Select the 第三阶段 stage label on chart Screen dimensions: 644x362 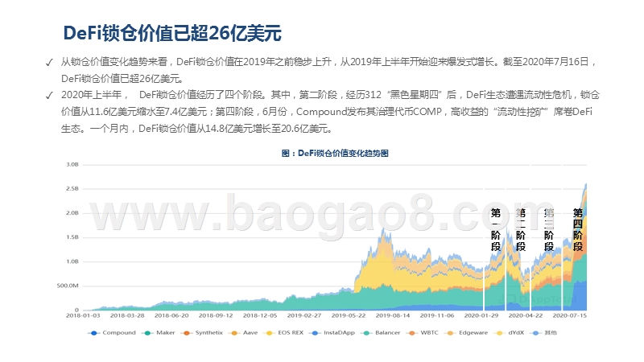549,229
